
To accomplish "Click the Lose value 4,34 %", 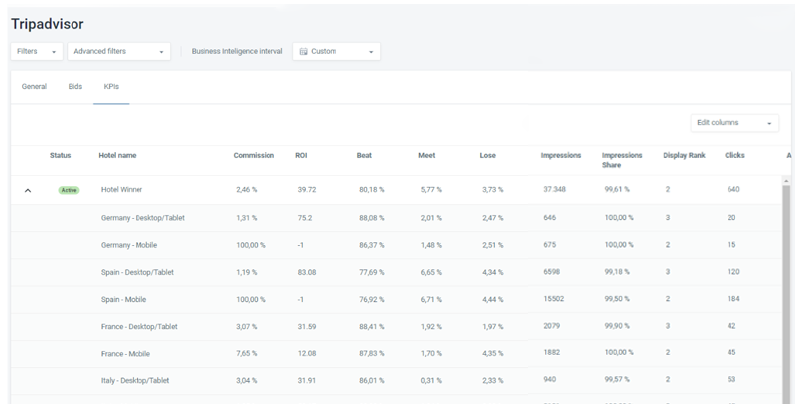I will coord(492,272).
